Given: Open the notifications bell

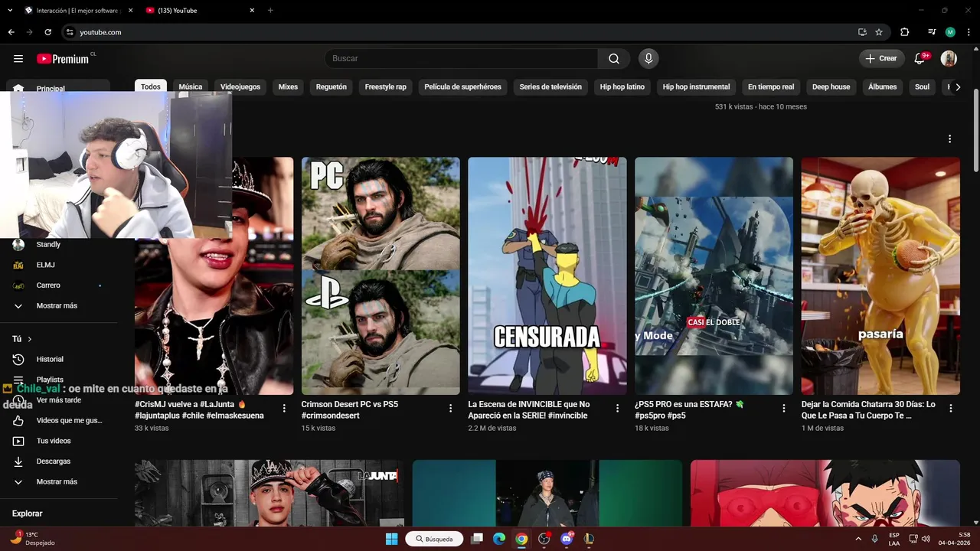Looking at the screenshot, I should point(921,58).
